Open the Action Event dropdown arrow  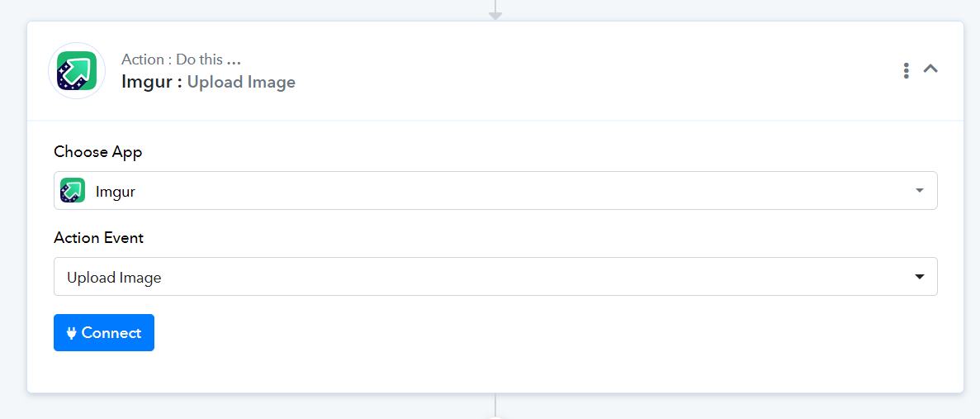point(920,276)
